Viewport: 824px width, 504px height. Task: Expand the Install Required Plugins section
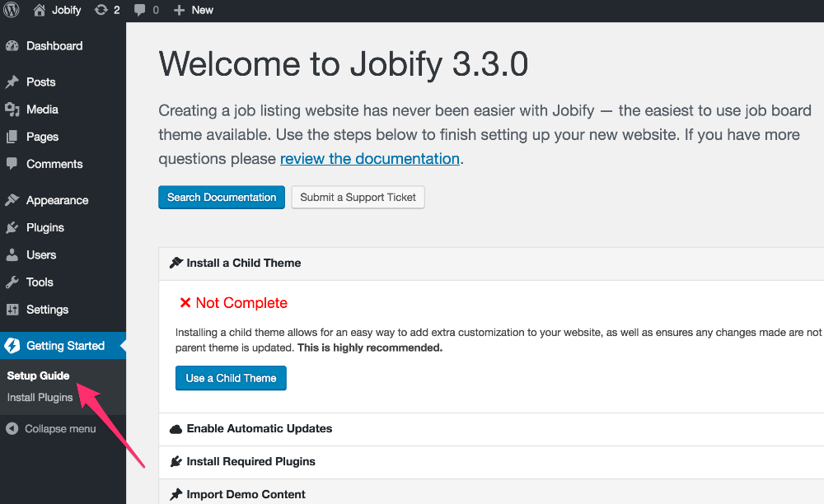tap(491, 461)
